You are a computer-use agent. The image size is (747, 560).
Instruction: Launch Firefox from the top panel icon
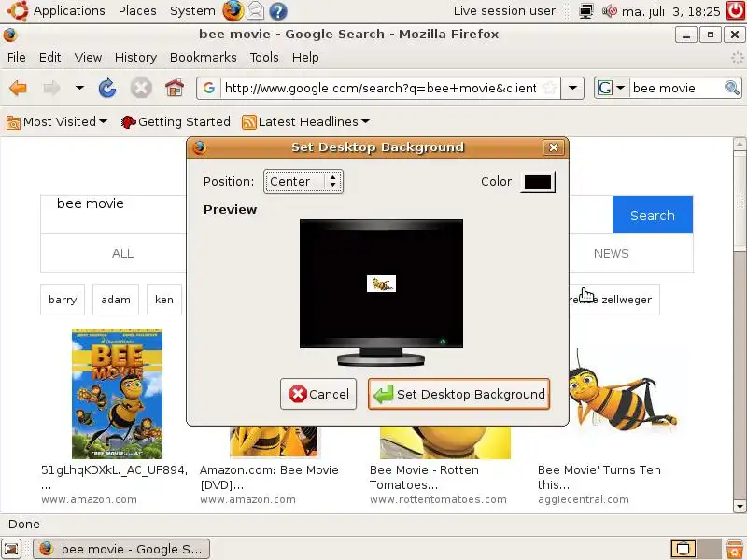233,11
